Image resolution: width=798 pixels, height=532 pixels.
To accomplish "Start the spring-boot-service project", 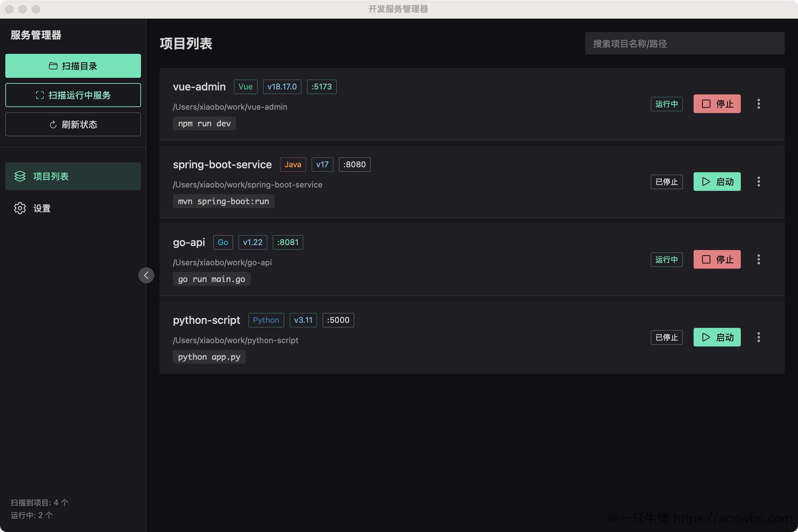I will click(x=717, y=182).
